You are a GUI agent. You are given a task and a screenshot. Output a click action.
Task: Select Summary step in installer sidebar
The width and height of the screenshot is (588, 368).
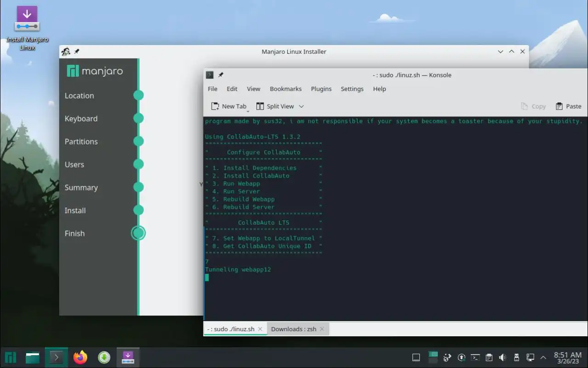coord(81,188)
